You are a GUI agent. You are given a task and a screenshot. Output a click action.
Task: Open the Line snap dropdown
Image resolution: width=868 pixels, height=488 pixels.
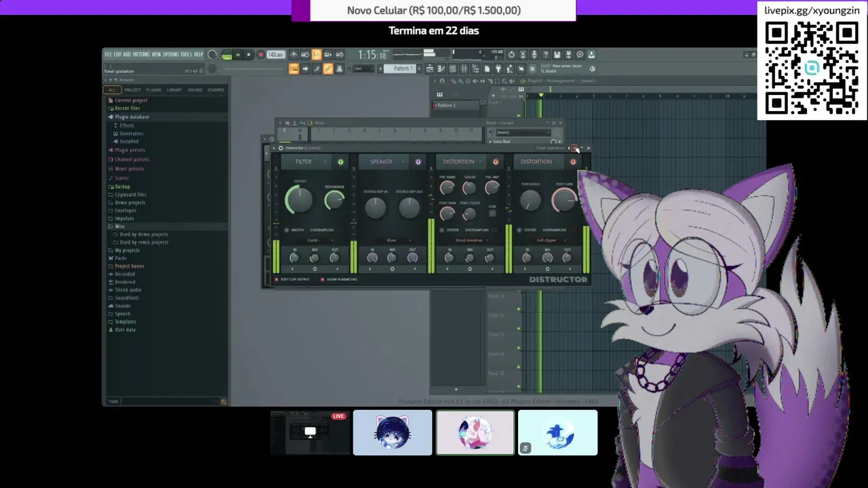coord(363,68)
